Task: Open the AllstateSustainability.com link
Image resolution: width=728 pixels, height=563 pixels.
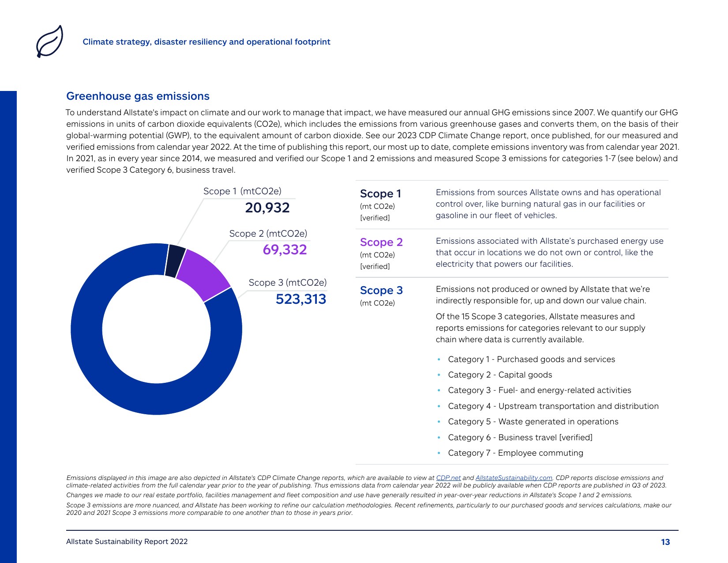Action: (514, 478)
